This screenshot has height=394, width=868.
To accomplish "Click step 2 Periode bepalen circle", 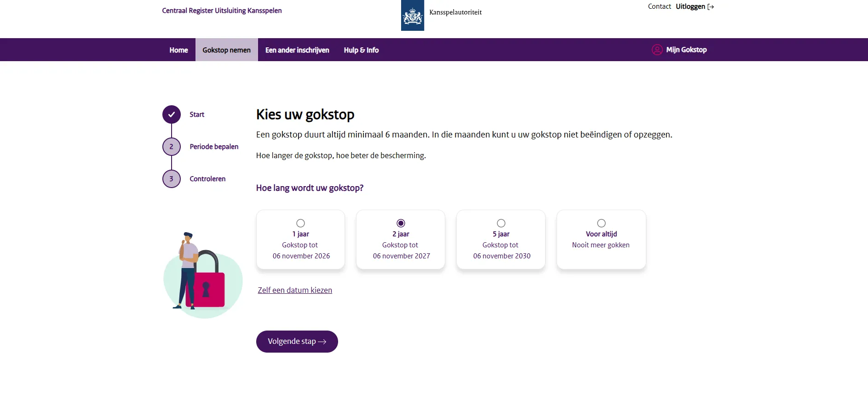I will pyautogui.click(x=171, y=147).
